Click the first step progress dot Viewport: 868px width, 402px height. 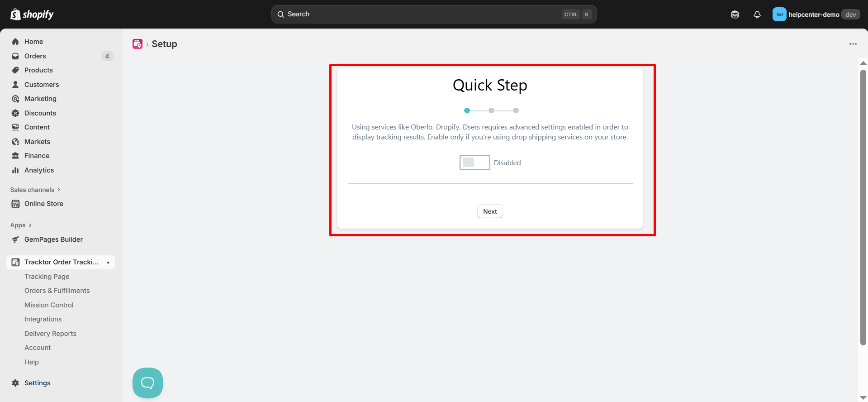click(x=467, y=110)
